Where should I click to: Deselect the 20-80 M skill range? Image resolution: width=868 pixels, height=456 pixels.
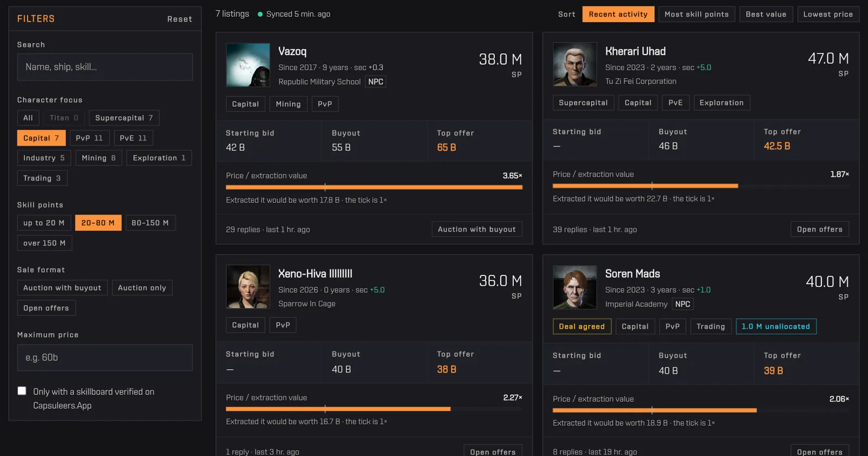tap(98, 223)
